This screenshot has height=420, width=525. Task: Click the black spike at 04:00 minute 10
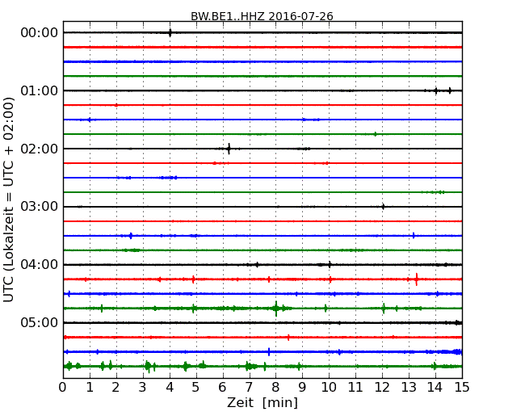[x=330, y=265]
